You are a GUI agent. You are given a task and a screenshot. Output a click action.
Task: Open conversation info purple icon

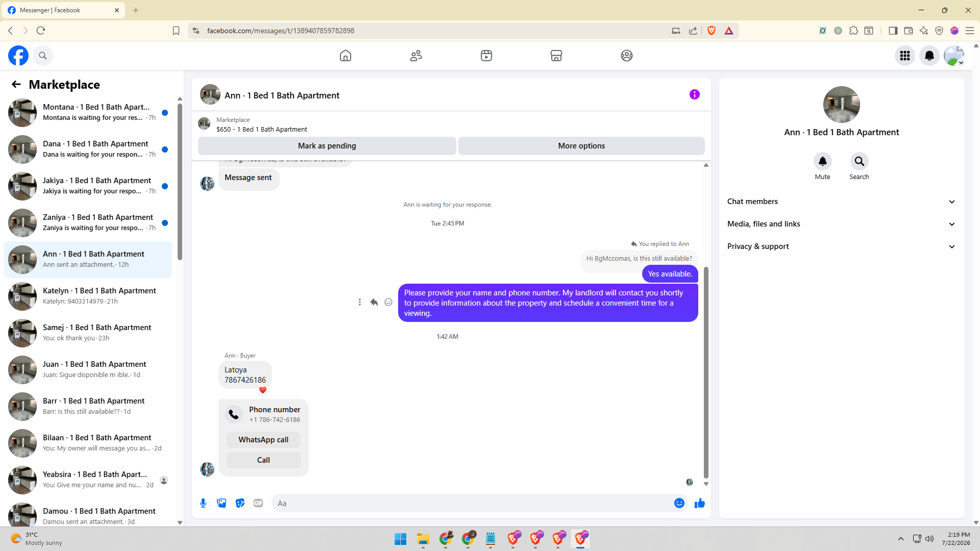point(695,94)
